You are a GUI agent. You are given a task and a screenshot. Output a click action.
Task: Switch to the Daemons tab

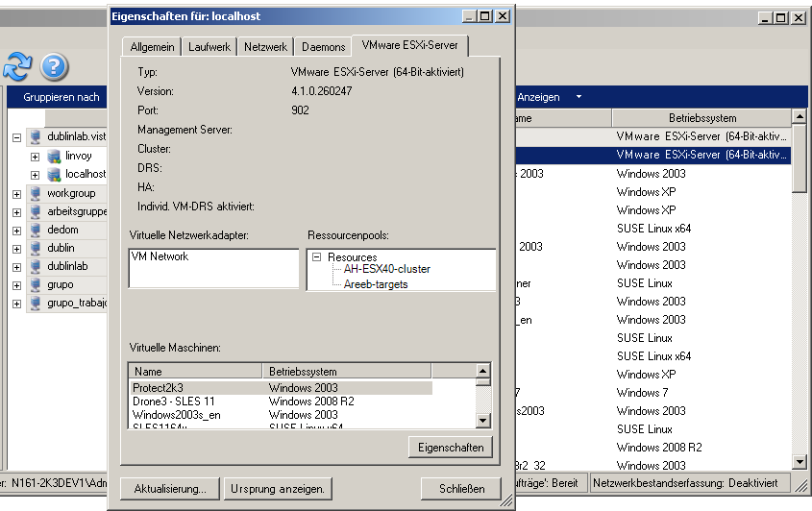tap(323, 47)
